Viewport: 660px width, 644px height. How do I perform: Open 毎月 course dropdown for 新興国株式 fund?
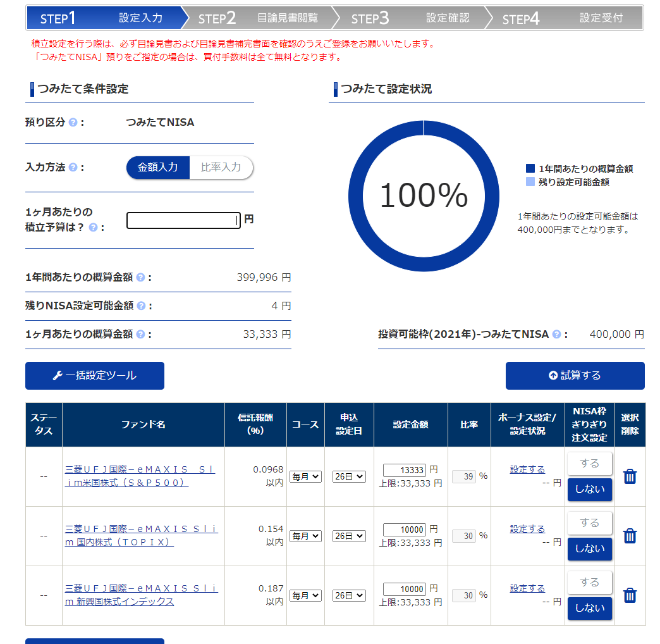(x=305, y=595)
